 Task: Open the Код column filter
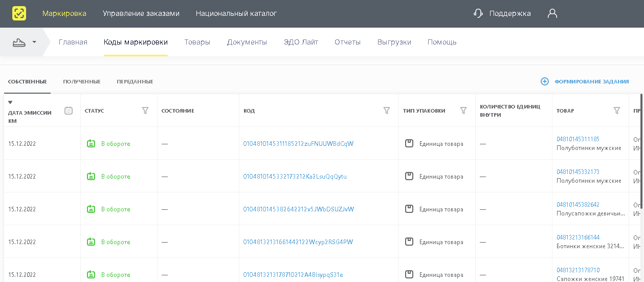tap(387, 111)
